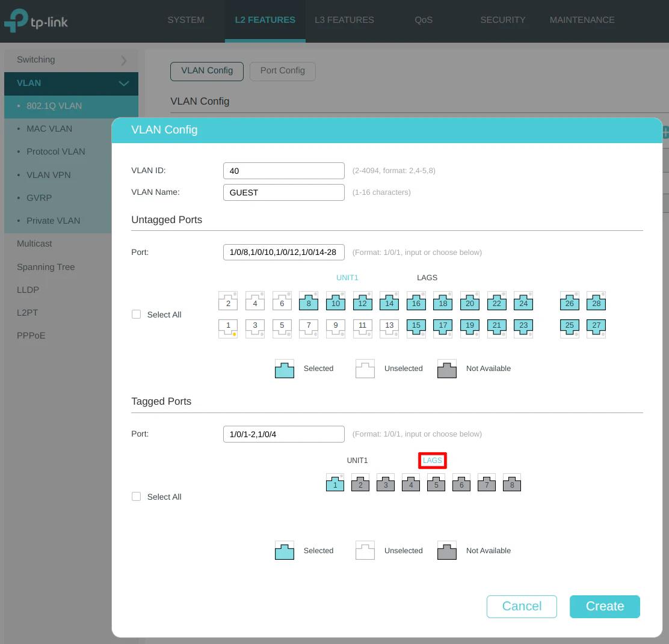Deselect untagged port 25 icon
669x644 pixels.
point(570,328)
